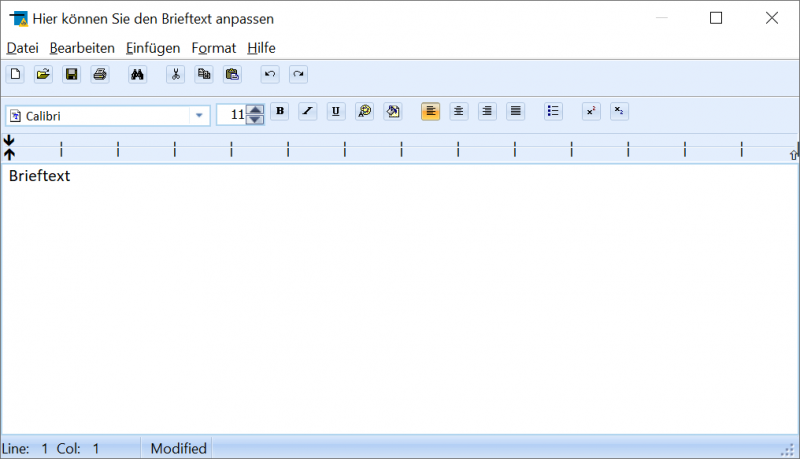Viewport: 800px width, 459px height.
Task: Copy the selection with the copy icon
Action: pos(204,74)
